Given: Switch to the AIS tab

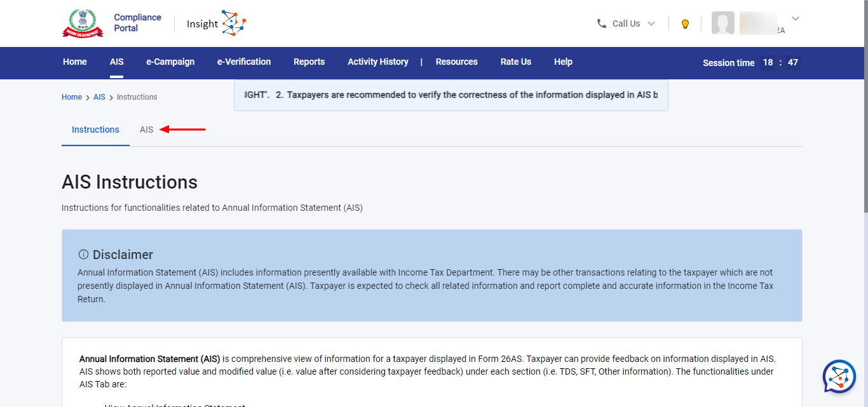Looking at the screenshot, I should [x=147, y=130].
